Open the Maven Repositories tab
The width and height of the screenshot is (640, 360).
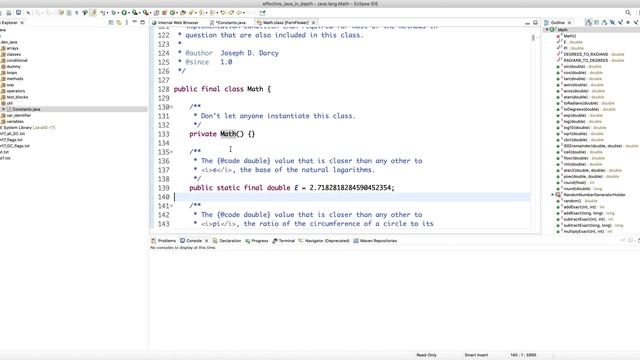point(375,241)
